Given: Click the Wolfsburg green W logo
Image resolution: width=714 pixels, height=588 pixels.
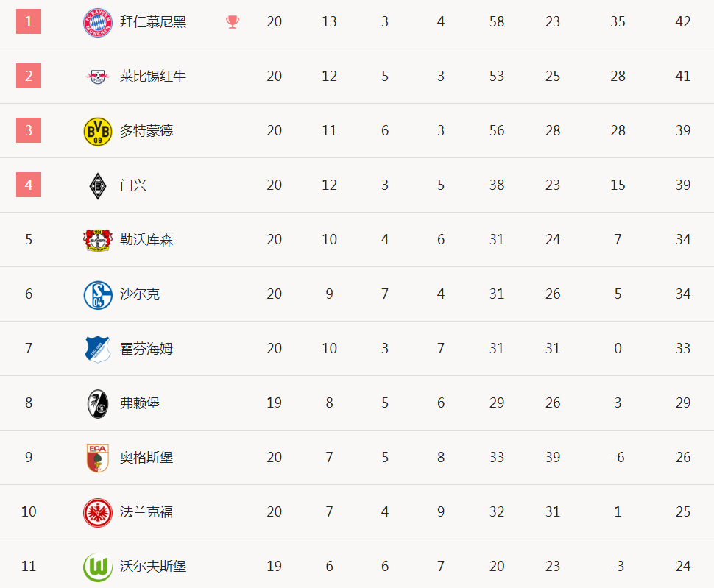Looking at the screenshot, I should tap(97, 567).
